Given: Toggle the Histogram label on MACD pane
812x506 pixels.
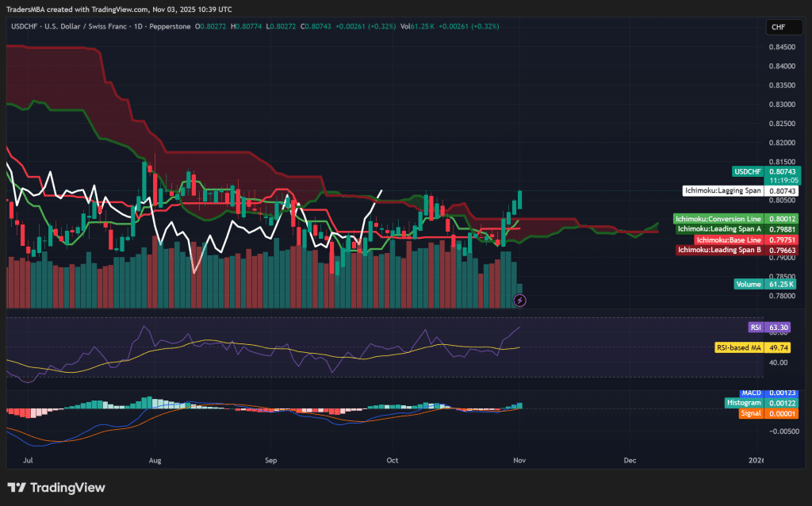Looking at the screenshot, I should (x=744, y=403).
